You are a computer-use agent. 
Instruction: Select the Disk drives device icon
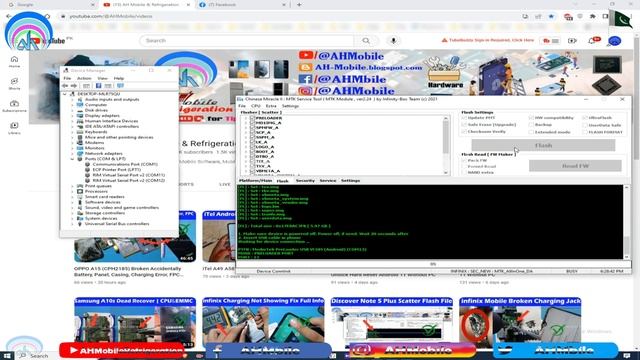coord(80,110)
